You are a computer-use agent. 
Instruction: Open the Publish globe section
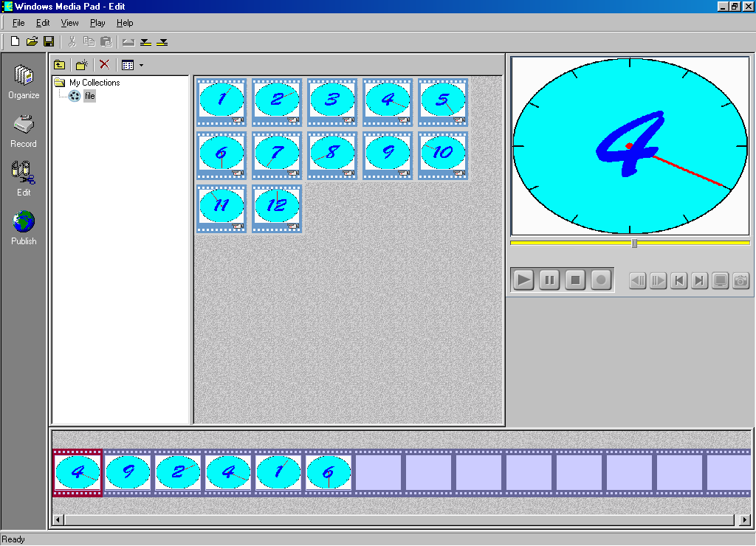[x=24, y=228]
